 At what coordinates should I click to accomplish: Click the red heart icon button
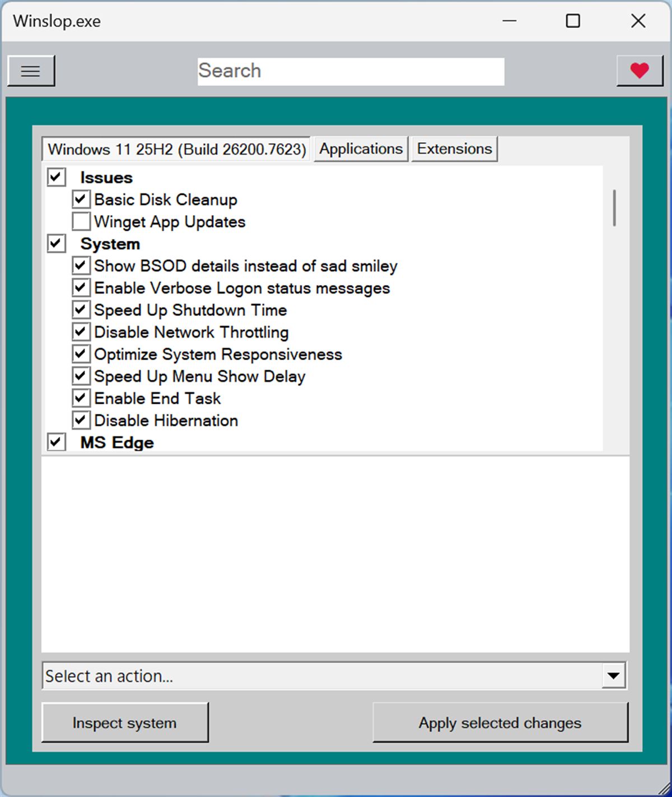click(639, 71)
